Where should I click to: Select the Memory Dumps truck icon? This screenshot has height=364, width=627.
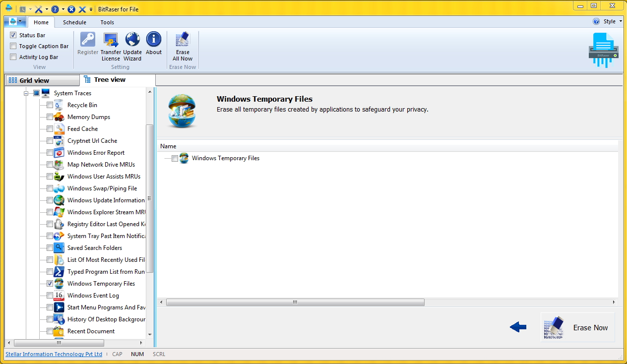pyautogui.click(x=59, y=117)
